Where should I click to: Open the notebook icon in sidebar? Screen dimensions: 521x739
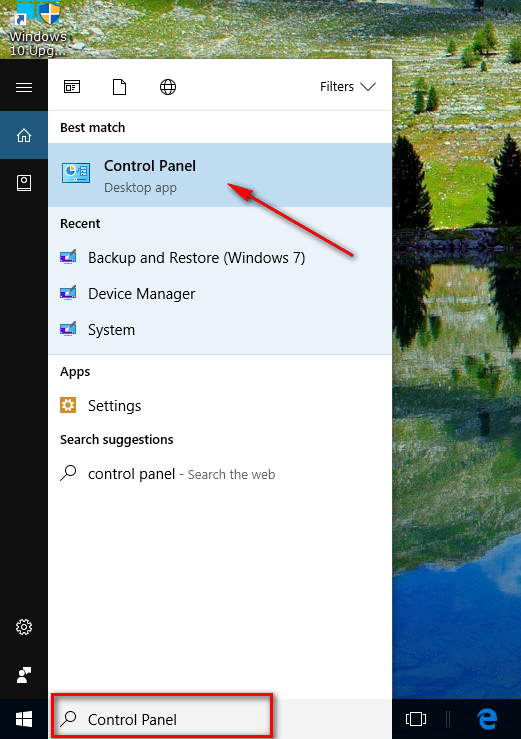click(x=24, y=183)
